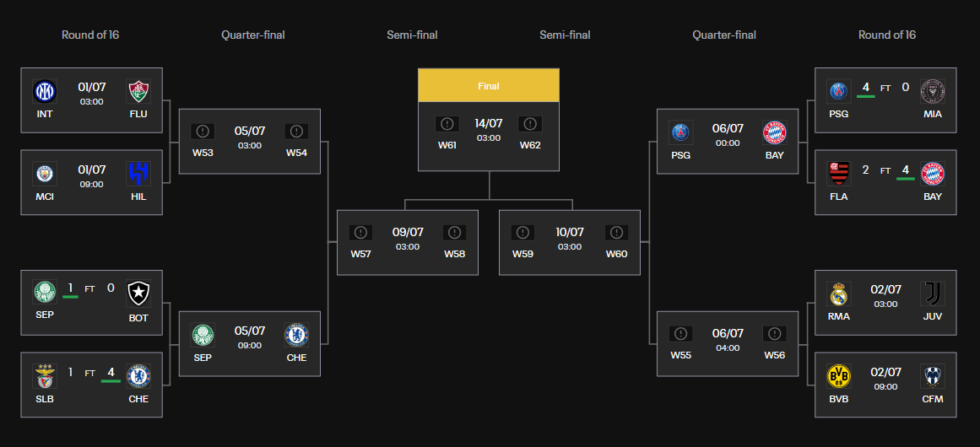Open the 14/07 Final match date
The height and width of the screenshot is (447, 980).
click(x=489, y=123)
